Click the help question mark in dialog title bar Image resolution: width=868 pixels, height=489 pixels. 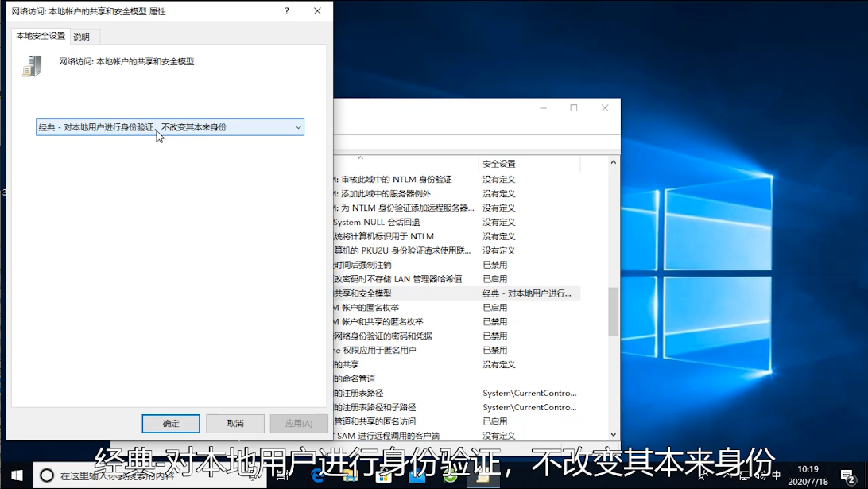pyautogui.click(x=287, y=11)
